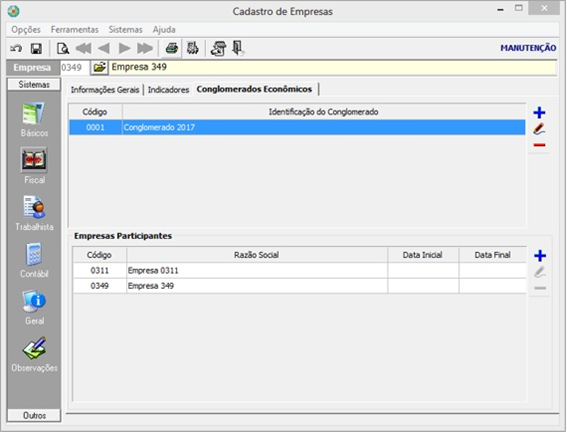
Task: Save record with floppy disk icon
Action: click(x=36, y=48)
